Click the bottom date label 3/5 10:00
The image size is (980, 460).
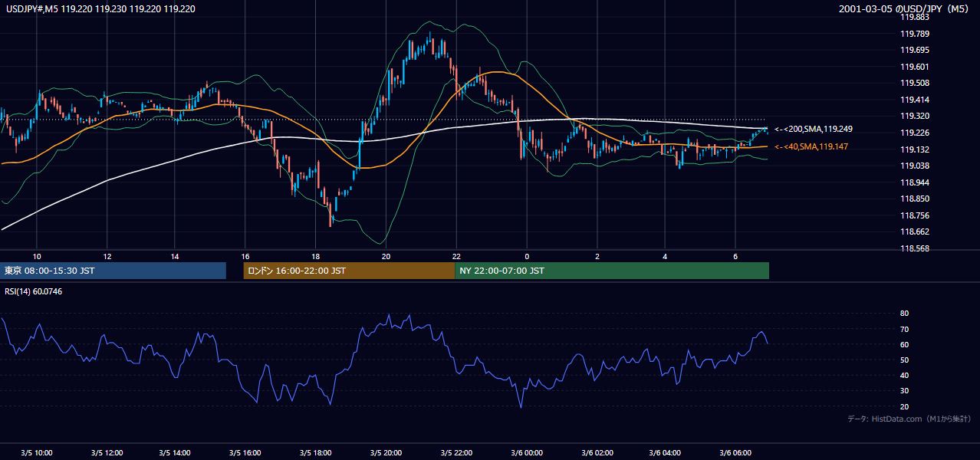[x=37, y=453]
